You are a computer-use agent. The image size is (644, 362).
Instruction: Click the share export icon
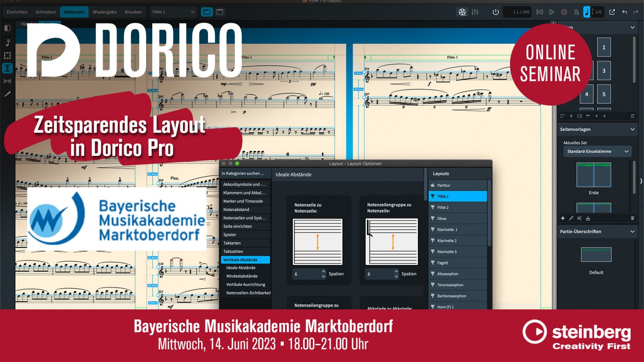(612, 12)
